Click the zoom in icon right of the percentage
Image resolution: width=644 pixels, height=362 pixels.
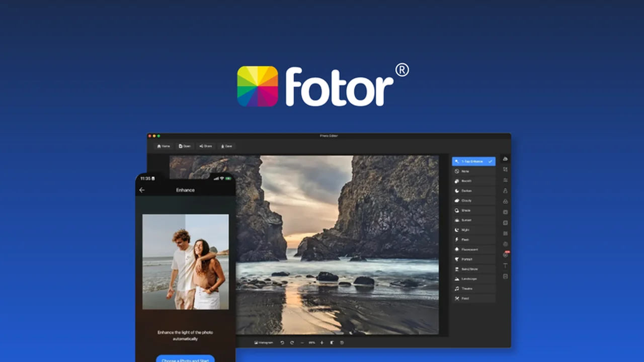click(x=322, y=342)
